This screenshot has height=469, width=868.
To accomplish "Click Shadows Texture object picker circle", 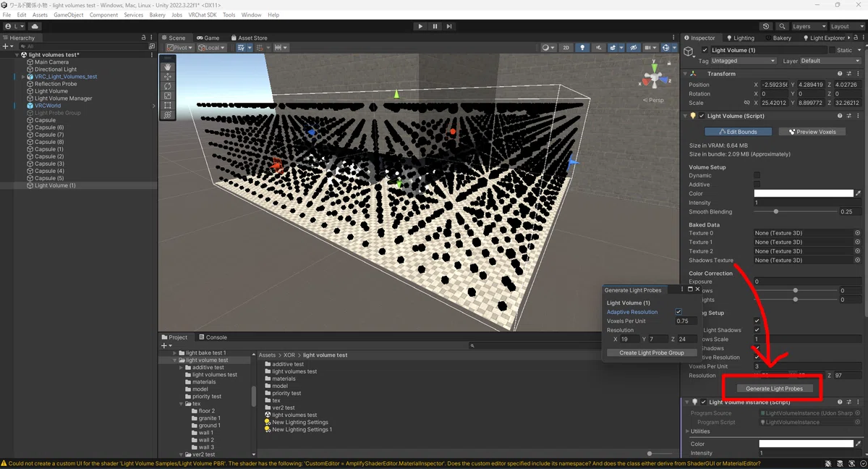I will (x=858, y=260).
